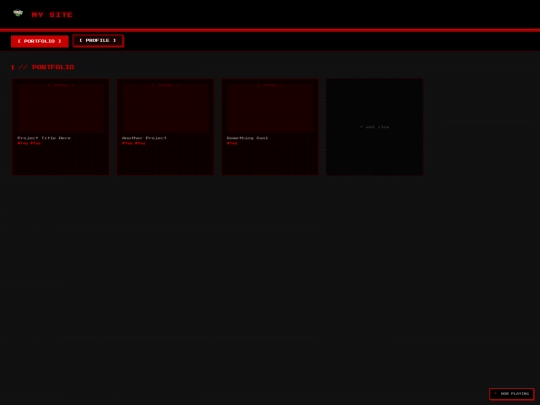Viewport: 540px width, 405px height.
Task: Click the tag under Something Cool
Action: [x=232, y=143]
